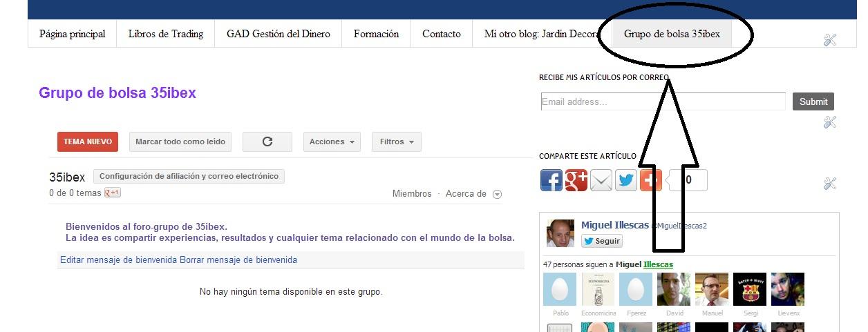
Task: Click the Google +1 badge under 35ibex
Action: tap(113, 193)
